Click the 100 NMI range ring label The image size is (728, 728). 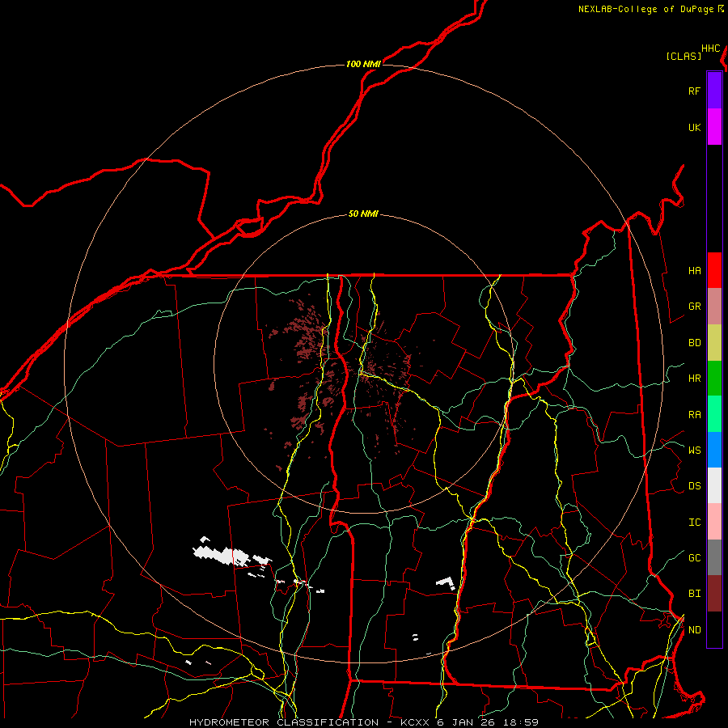[x=363, y=64]
